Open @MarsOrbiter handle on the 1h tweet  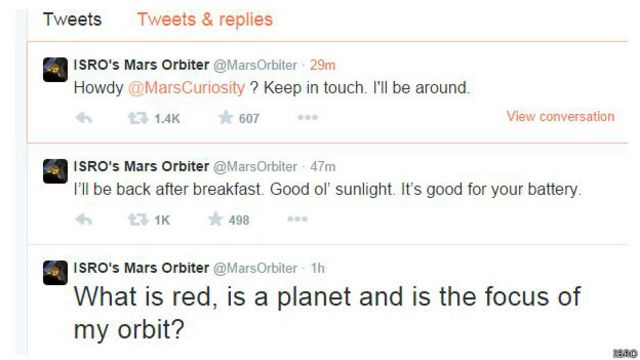[x=255, y=268]
